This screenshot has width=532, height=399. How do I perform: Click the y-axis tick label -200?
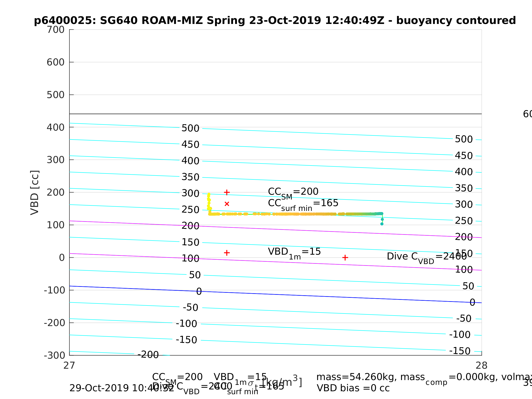pyautogui.click(x=54, y=323)
